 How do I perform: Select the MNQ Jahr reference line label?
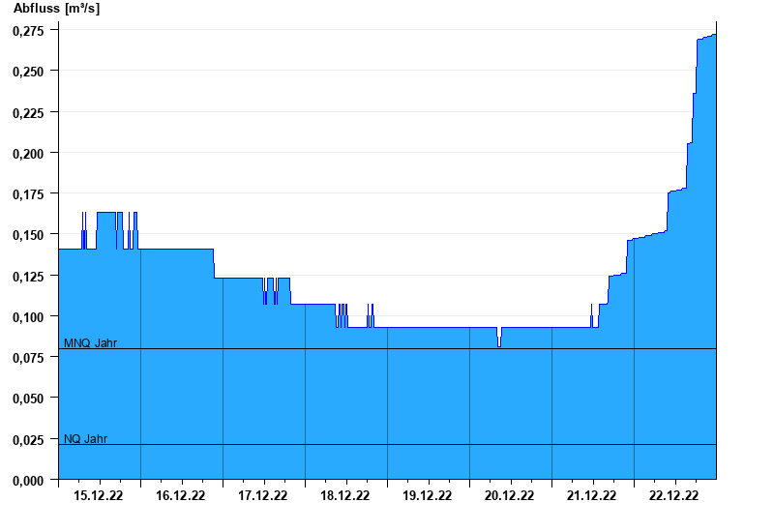tap(91, 342)
